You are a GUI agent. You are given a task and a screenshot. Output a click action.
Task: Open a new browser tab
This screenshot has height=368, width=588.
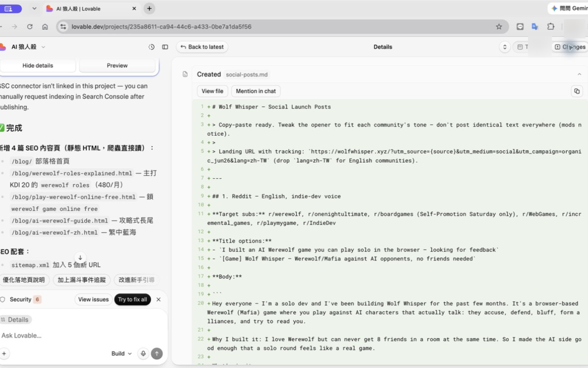click(149, 9)
